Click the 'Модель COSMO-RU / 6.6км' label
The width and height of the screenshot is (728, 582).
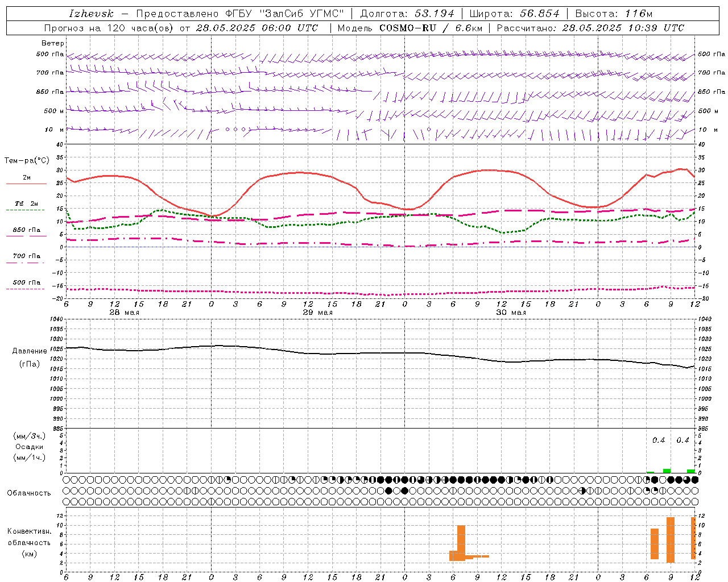[410, 28]
